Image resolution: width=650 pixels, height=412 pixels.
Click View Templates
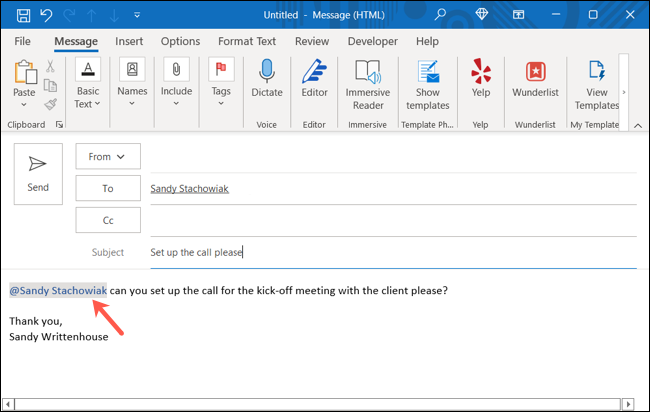(596, 85)
